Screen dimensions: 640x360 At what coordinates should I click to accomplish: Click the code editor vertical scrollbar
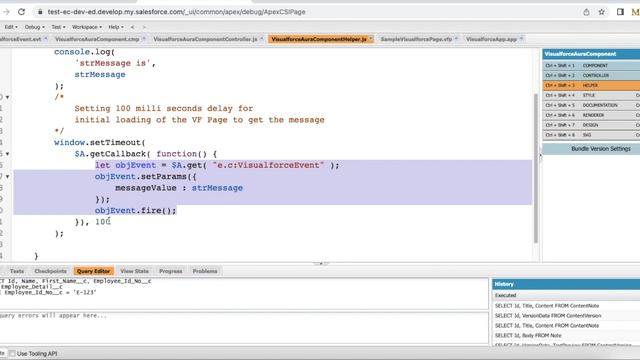coord(536,167)
